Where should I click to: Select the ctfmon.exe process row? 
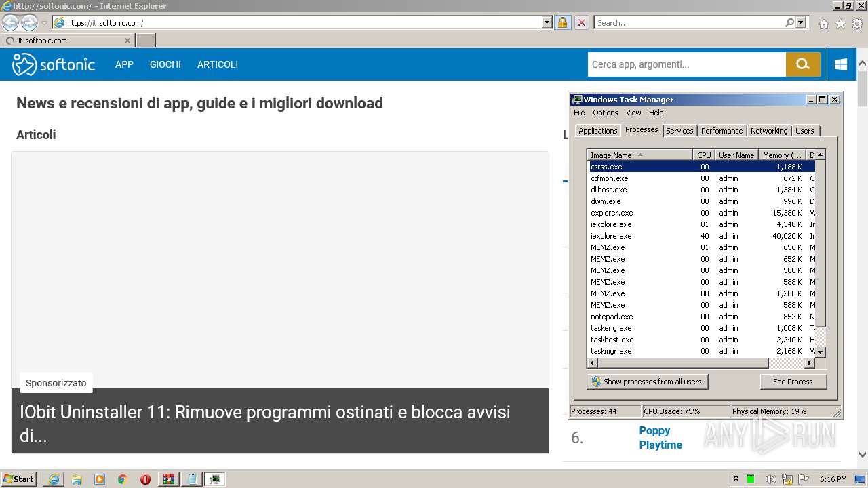click(701, 178)
